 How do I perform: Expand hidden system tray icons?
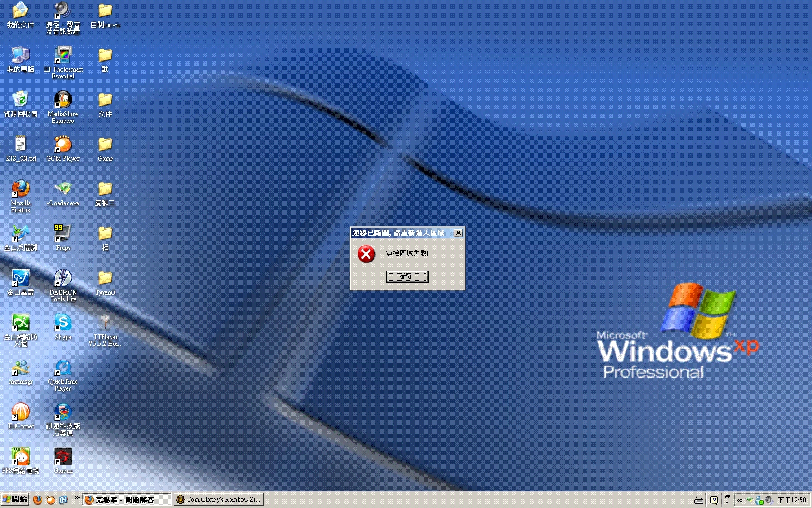tap(739, 500)
